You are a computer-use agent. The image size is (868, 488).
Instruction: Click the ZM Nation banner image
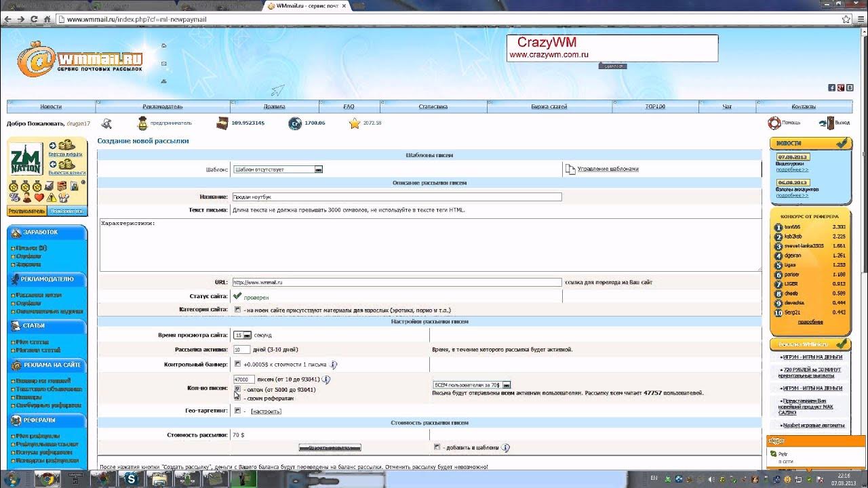click(x=26, y=159)
